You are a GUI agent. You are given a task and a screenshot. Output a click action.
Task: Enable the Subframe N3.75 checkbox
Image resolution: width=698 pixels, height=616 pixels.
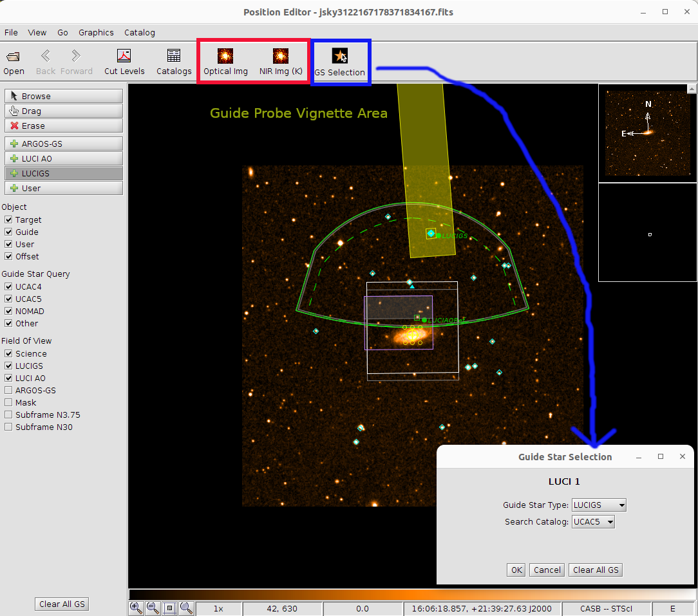tap(8, 415)
